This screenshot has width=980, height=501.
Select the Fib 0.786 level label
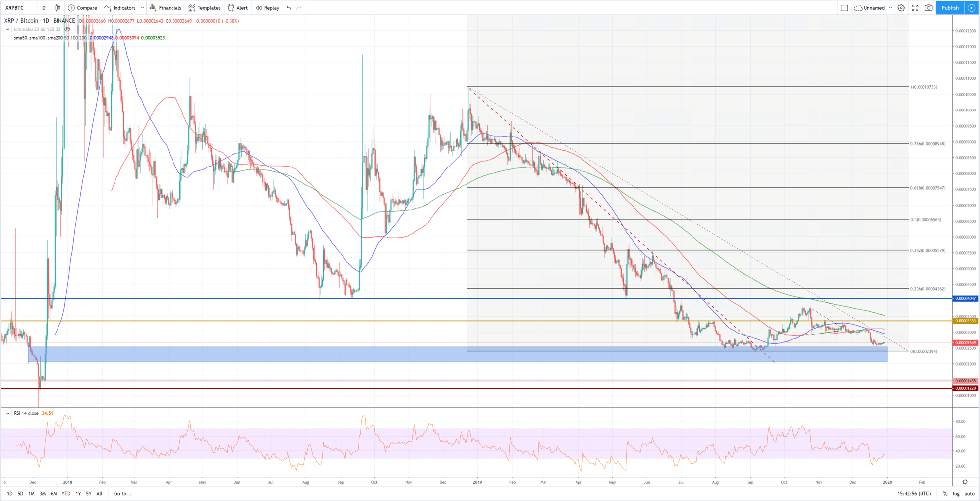[x=927, y=144]
